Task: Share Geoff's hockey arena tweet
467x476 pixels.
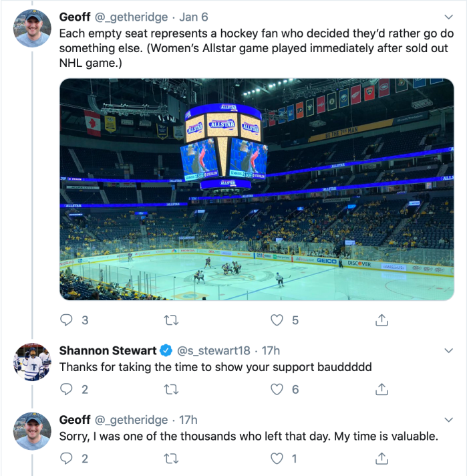Action: [x=381, y=320]
